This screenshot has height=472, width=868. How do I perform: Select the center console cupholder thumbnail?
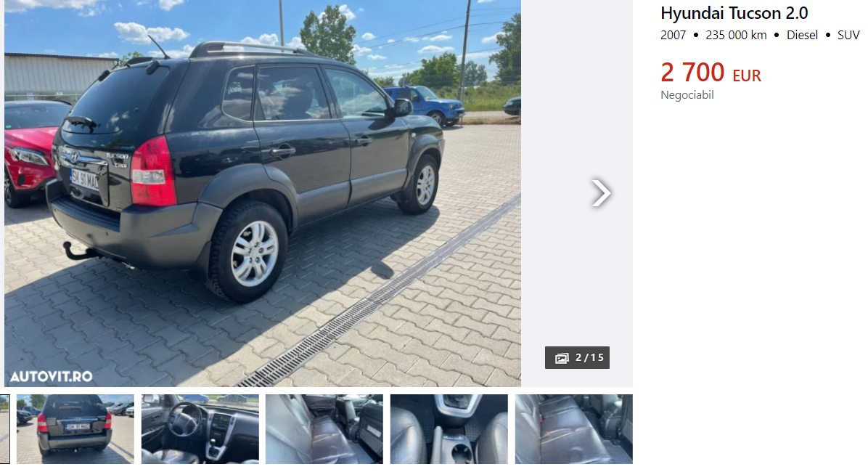pyautogui.click(x=449, y=429)
